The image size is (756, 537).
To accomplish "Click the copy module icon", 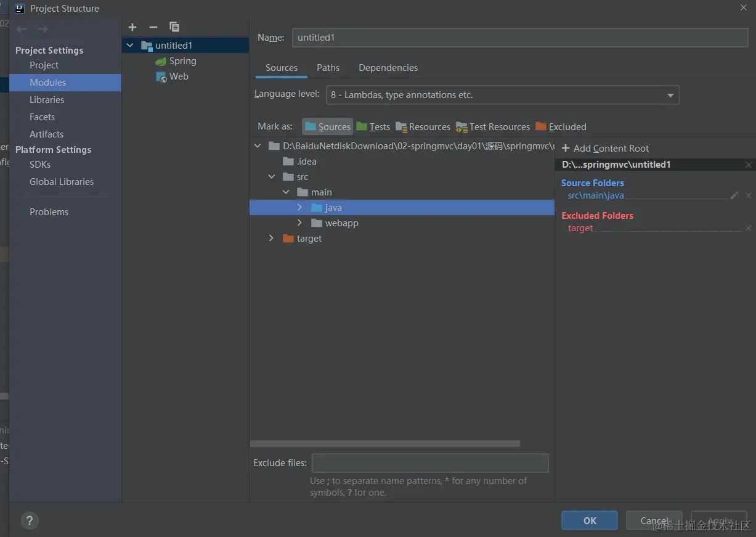I will pyautogui.click(x=174, y=27).
